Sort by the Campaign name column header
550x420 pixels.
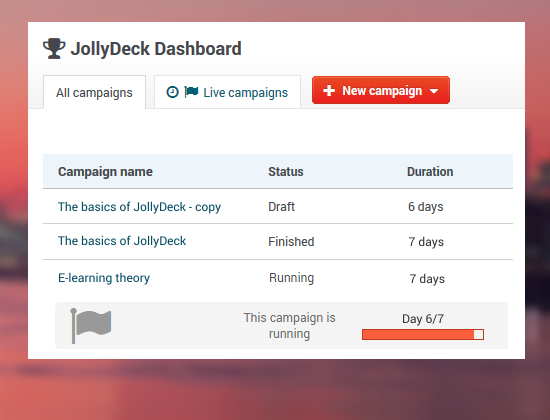[105, 172]
